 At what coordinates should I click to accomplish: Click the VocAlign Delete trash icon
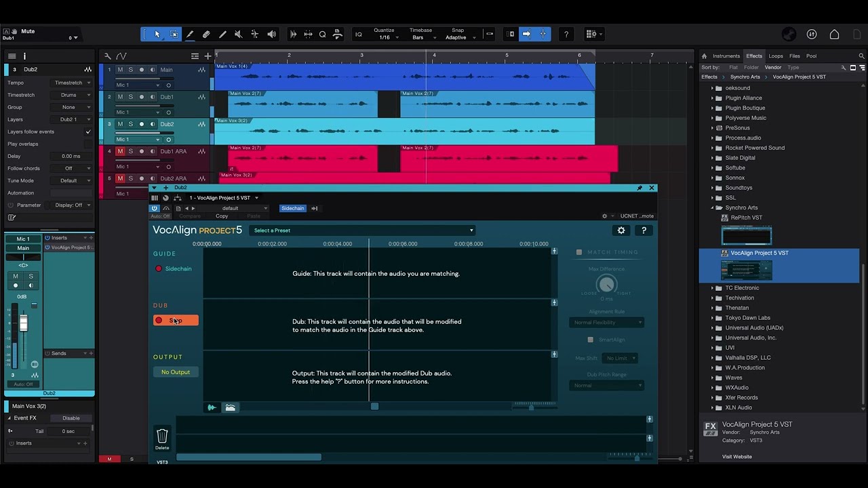click(162, 439)
